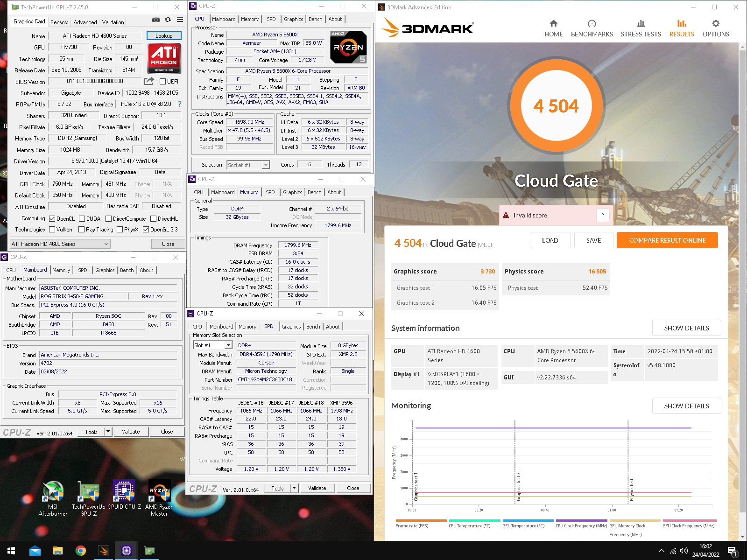Screen dimensions: 747x560
Task: Click the 3DMark taskbar icon
Action: pyautogui.click(x=103, y=551)
